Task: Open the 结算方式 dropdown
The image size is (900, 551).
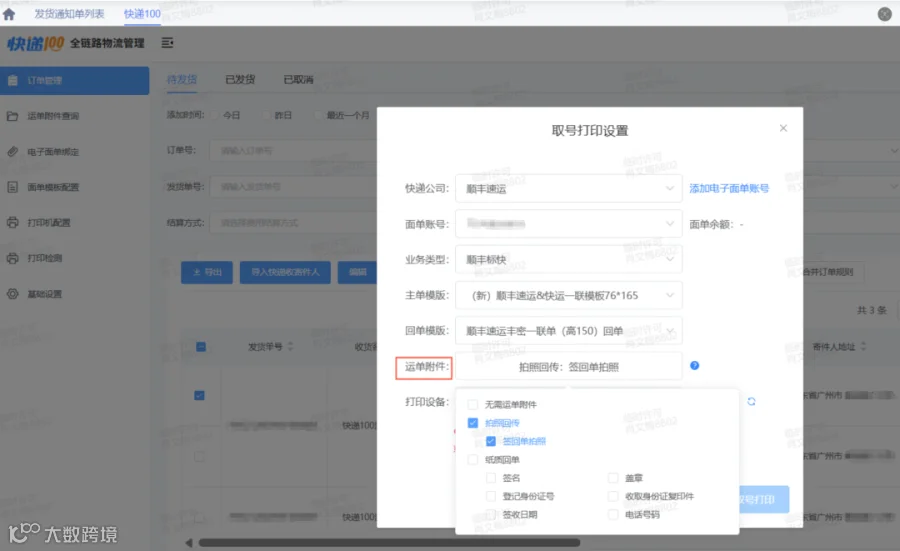Action: click(293, 223)
